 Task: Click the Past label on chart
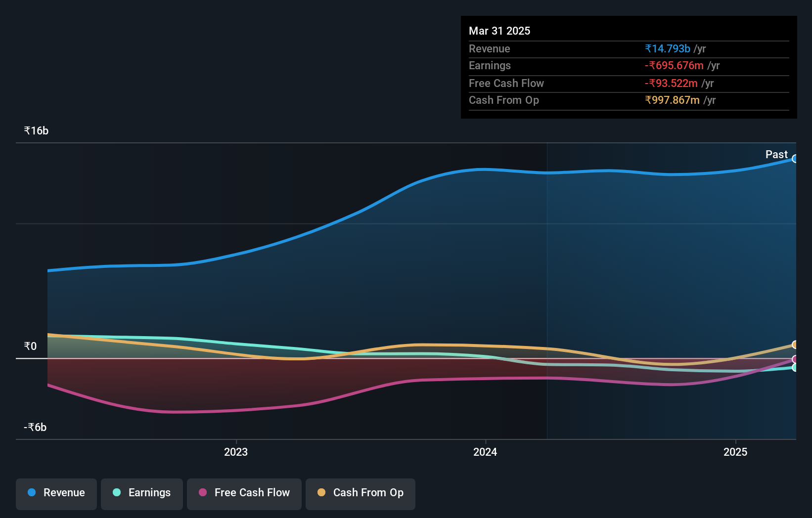776,154
